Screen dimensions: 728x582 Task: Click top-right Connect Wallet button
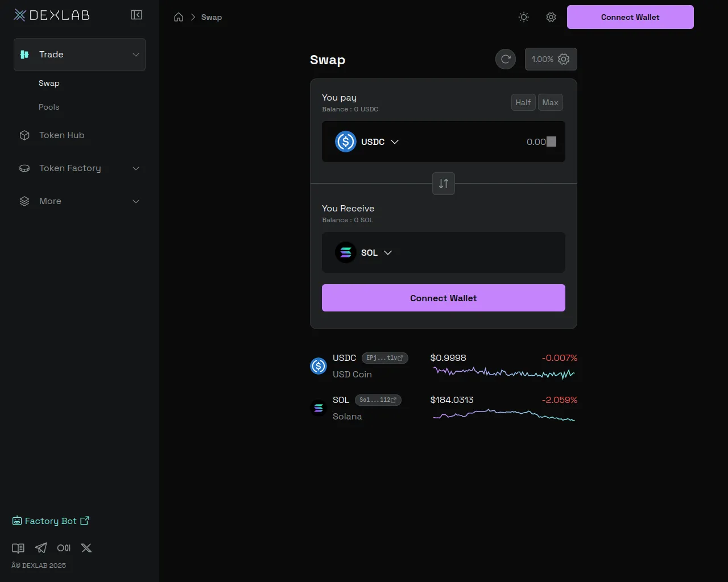click(630, 17)
